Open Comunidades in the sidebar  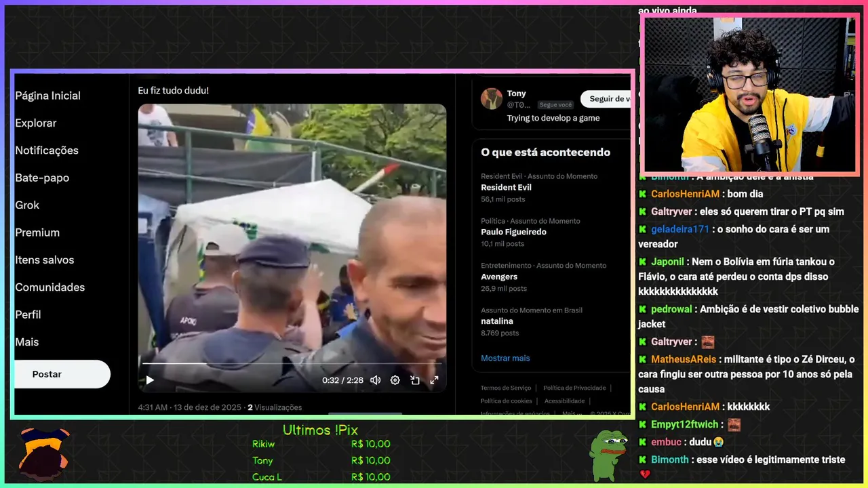pyautogui.click(x=50, y=287)
